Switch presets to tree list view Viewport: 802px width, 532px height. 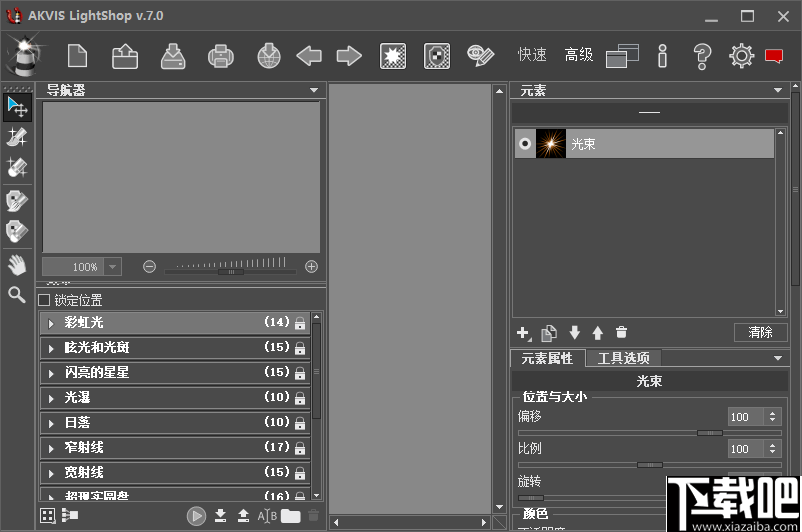[70, 515]
